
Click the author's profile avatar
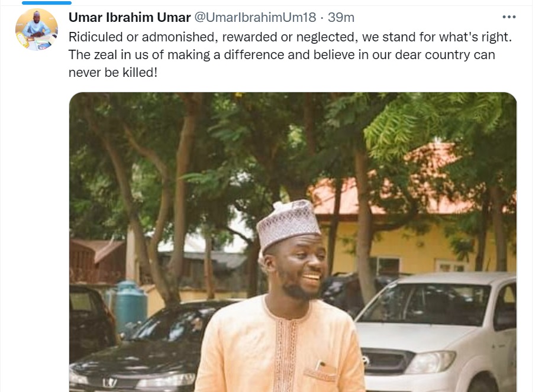pos(36,30)
